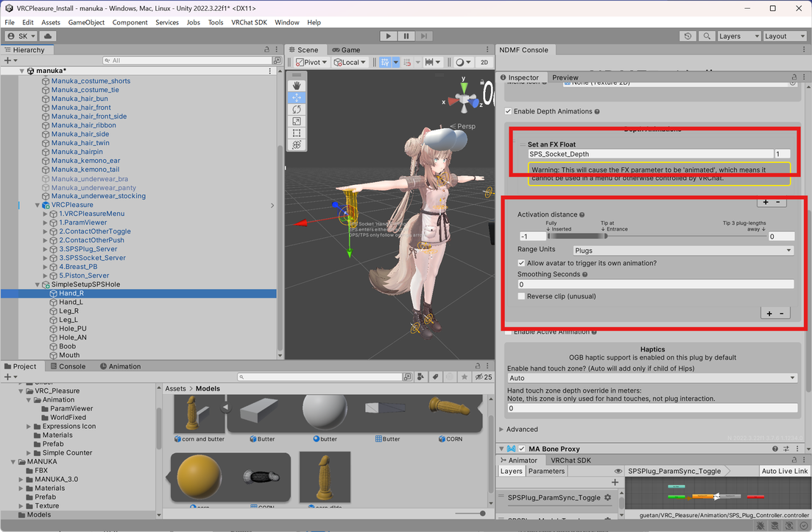812x532 pixels.
Task: Open the Component menu
Action: 130,22
